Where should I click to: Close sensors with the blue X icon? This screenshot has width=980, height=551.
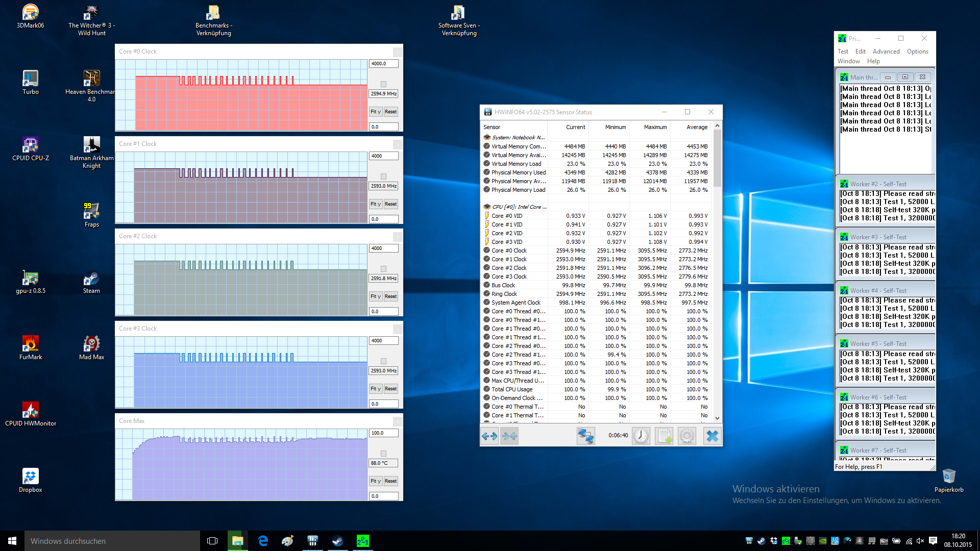coord(712,436)
